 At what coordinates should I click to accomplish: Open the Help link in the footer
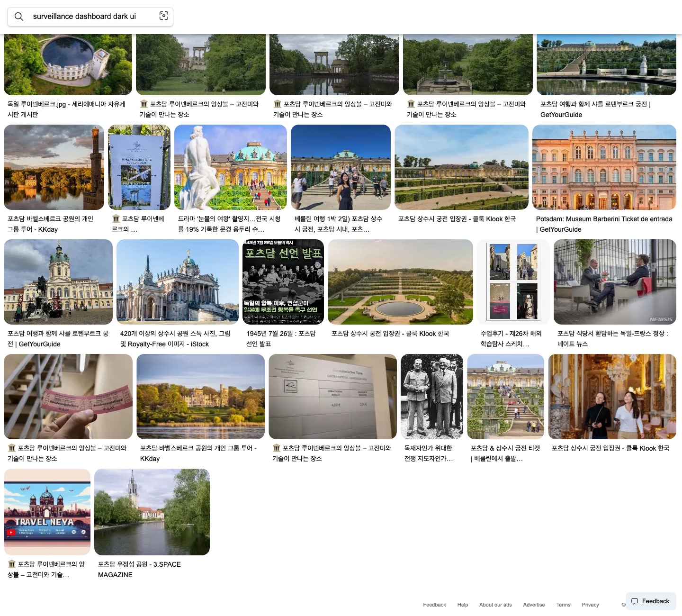(463, 605)
